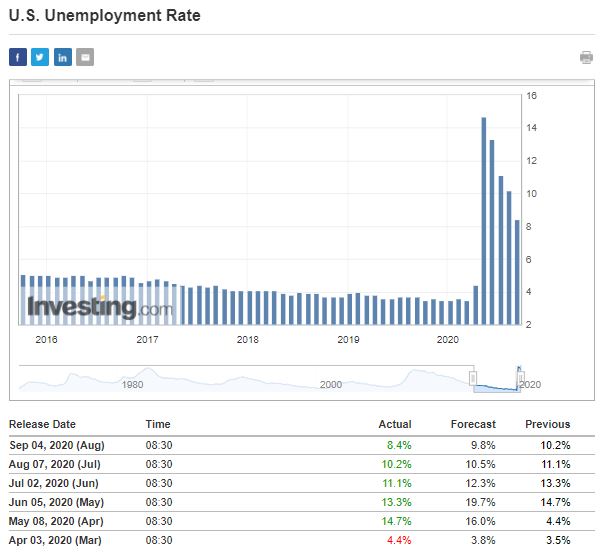This screenshot has height=556, width=610.
Task: Click the April 2020 tallest bar
Action: (484, 221)
